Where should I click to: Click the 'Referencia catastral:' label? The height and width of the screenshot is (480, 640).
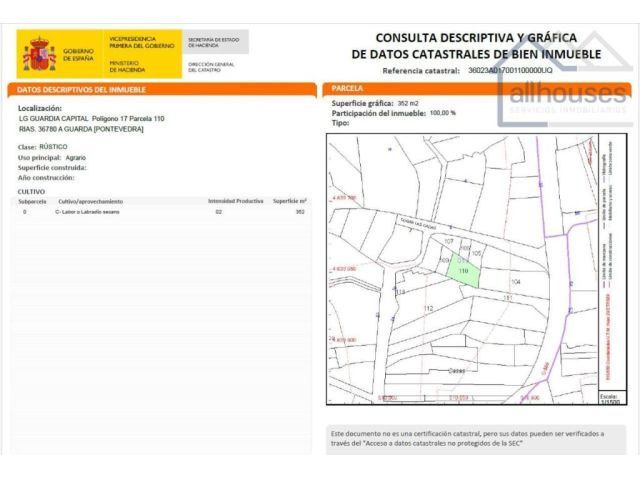421,71
